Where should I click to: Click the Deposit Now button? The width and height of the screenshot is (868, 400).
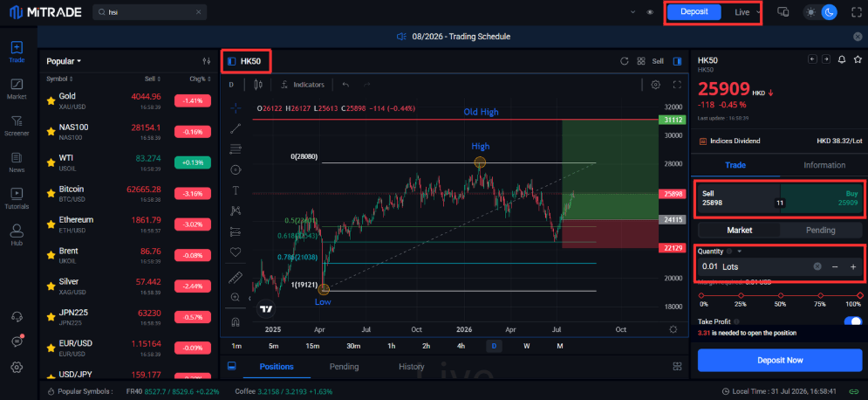[x=779, y=360]
